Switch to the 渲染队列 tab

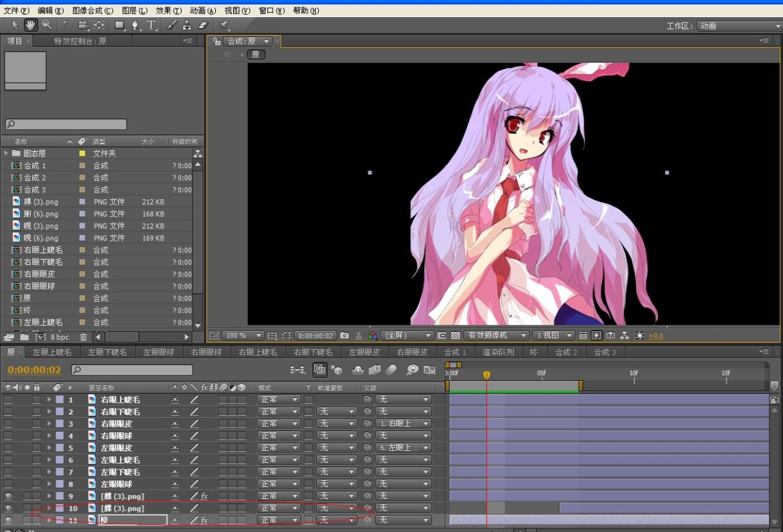pos(499,352)
